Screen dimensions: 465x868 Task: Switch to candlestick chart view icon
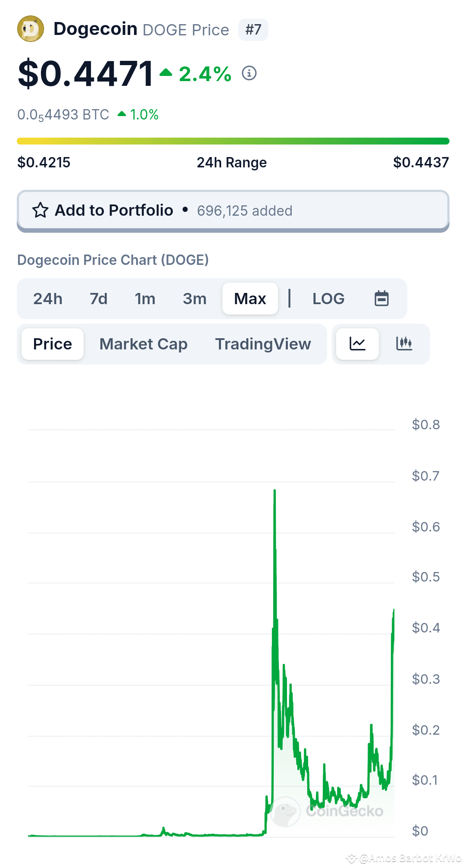click(x=404, y=344)
